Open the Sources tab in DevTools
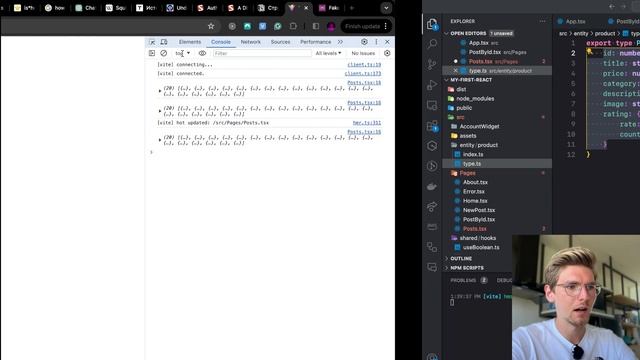The height and width of the screenshot is (360, 640). pyautogui.click(x=280, y=42)
